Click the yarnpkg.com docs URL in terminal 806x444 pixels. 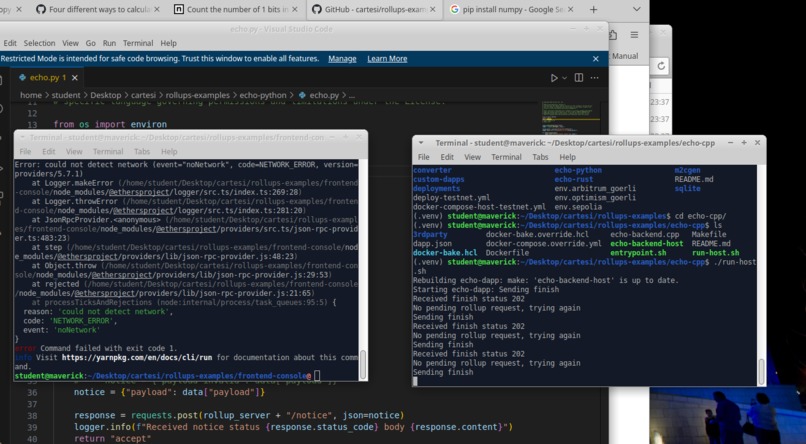(x=137, y=357)
